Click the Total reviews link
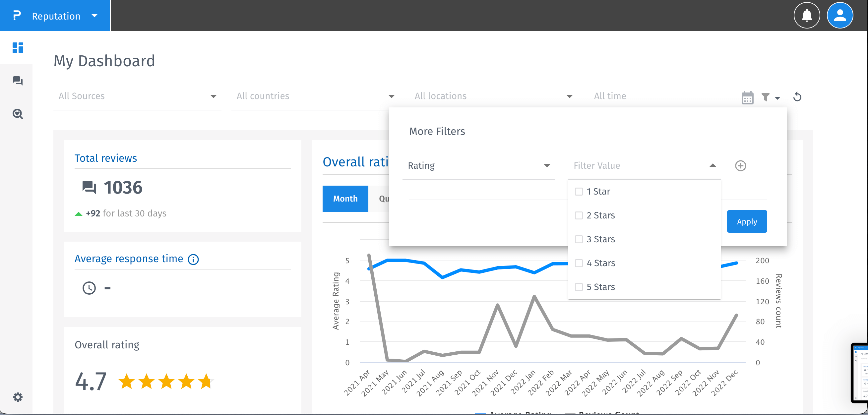Image resolution: width=868 pixels, height=415 pixels. pyautogui.click(x=105, y=158)
